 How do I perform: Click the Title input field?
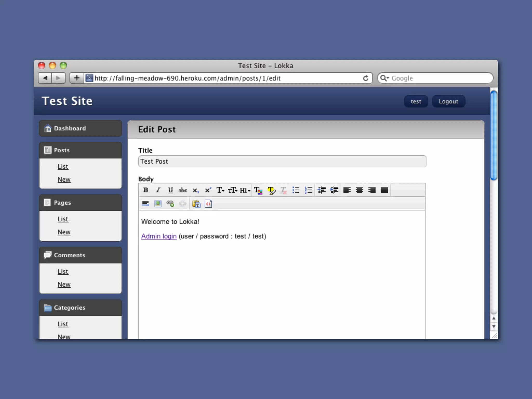tap(282, 161)
